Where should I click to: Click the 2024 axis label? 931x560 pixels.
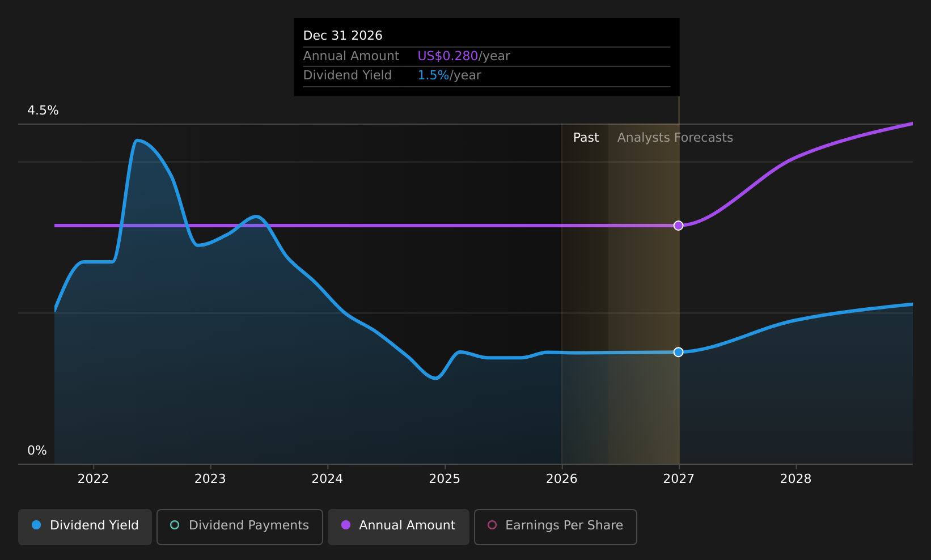click(x=327, y=479)
